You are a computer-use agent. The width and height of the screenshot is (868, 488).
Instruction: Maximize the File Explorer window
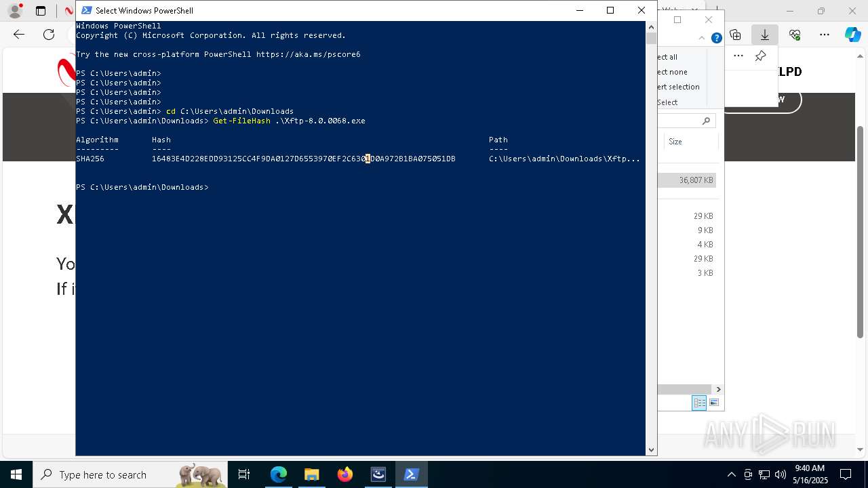[677, 20]
